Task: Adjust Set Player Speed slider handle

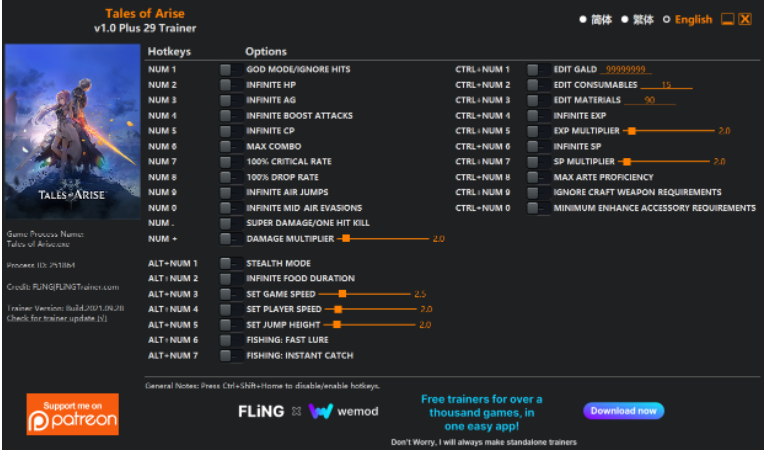Action: [338, 309]
